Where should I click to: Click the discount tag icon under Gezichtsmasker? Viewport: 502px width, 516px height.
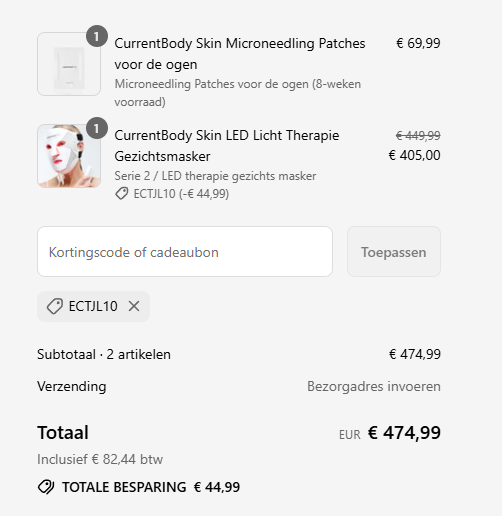(x=122, y=194)
